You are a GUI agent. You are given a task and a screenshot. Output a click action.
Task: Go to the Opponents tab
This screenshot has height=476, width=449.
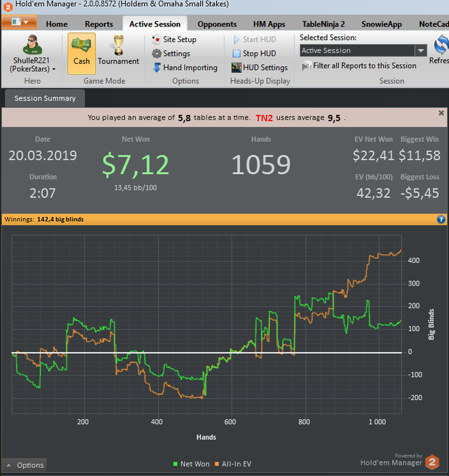click(x=217, y=24)
